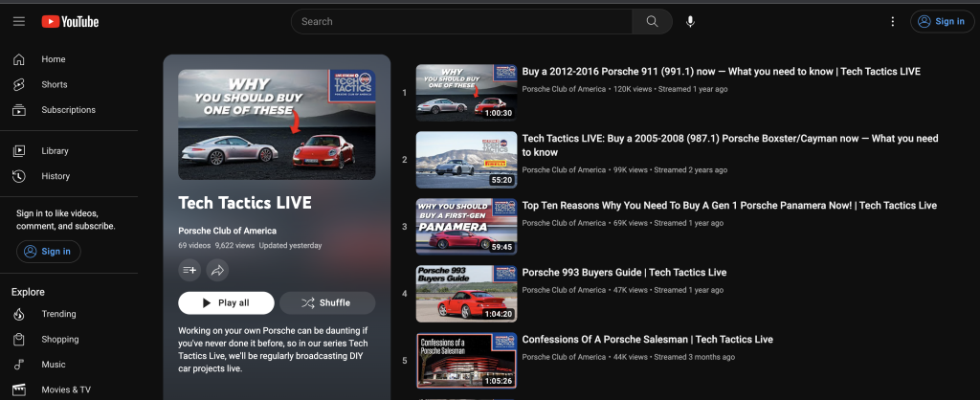
Task: Open Confessions Of A Porsche Salesman video
Action: pos(647,340)
